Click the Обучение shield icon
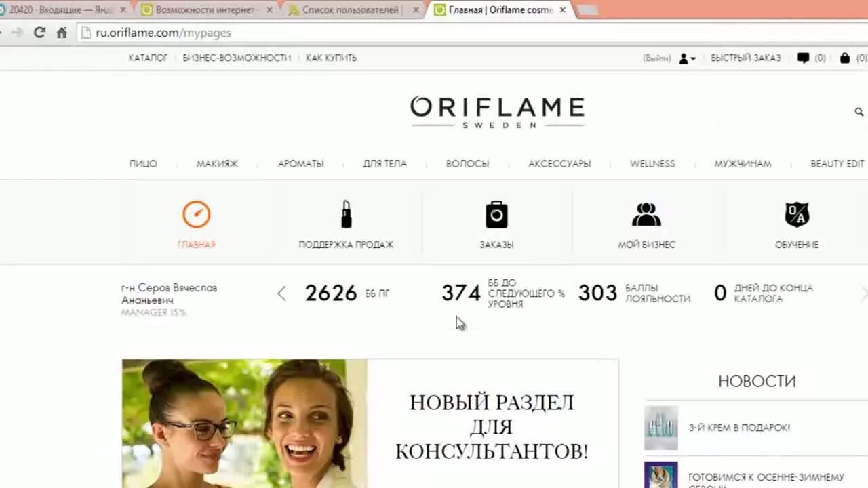Viewport: 868px width, 488px height. tap(797, 214)
